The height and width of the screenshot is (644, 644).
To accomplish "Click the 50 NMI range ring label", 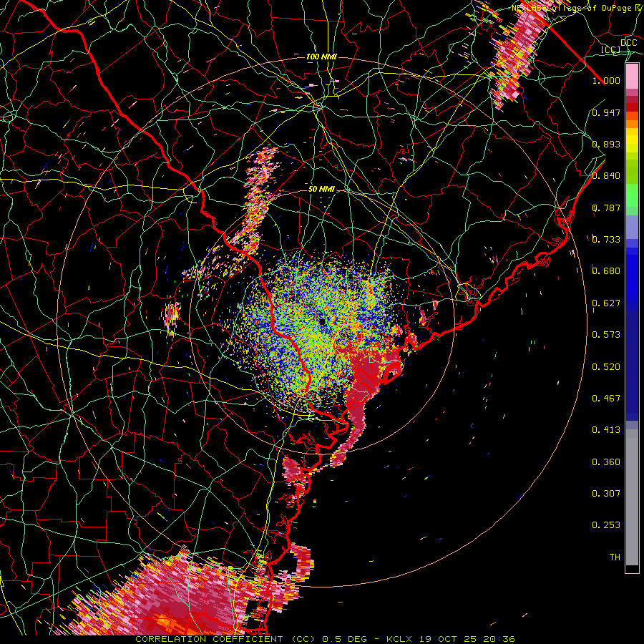I will tap(321, 189).
